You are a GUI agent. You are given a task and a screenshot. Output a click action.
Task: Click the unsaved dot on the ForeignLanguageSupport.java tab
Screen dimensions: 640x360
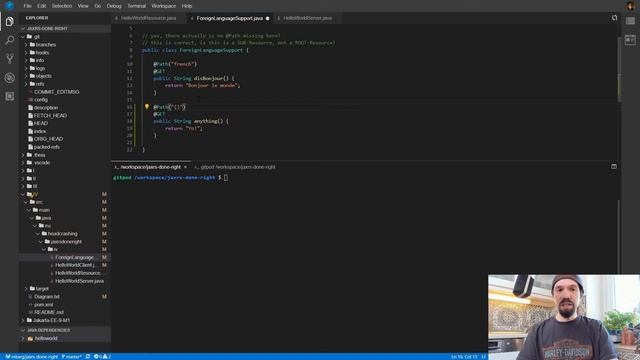tap(268, 18)
